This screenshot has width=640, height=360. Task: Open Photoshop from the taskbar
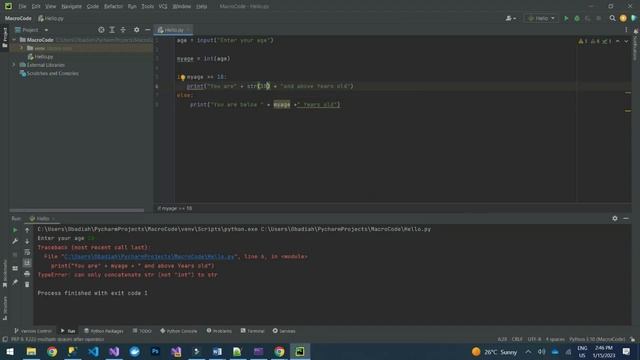coord(155,351)
